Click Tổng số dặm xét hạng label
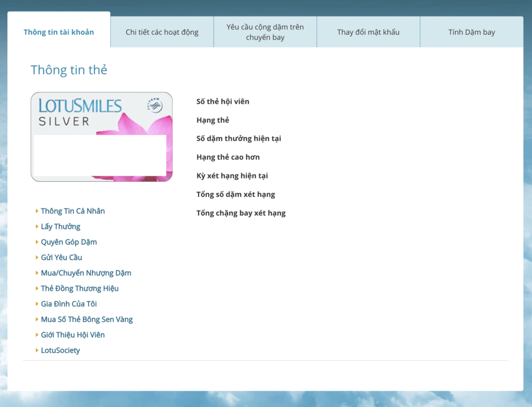The width and height of the screenshot is (532, 407). (x=235, y=194)
